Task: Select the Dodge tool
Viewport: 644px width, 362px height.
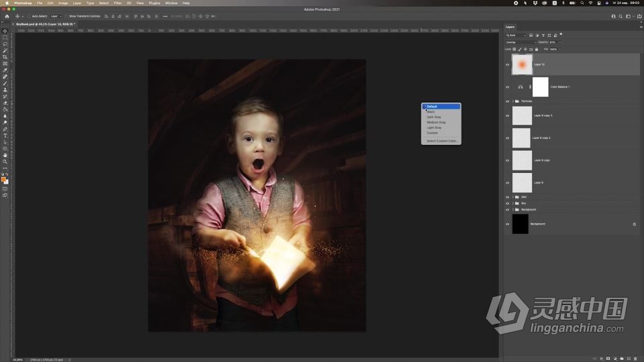Action: point(5,123)
